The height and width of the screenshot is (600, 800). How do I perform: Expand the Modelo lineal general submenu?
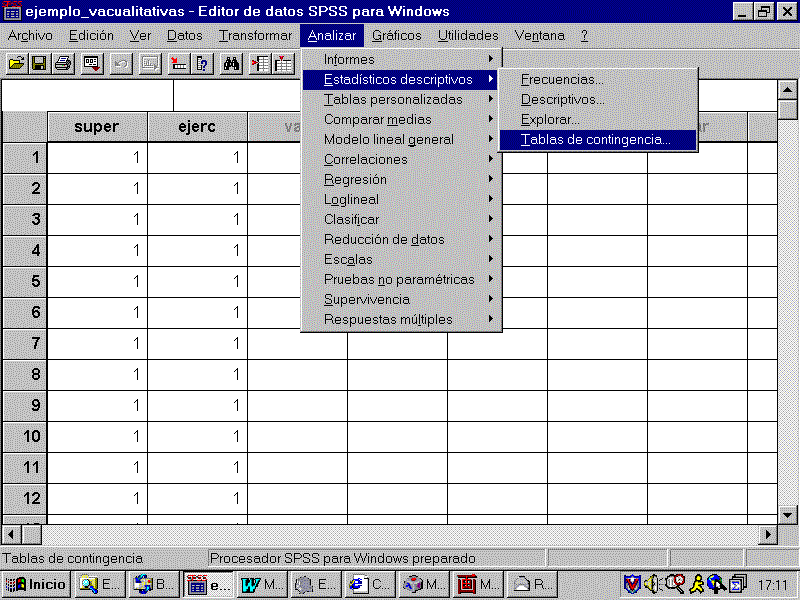pyautogui.click(x=401, y=140)
